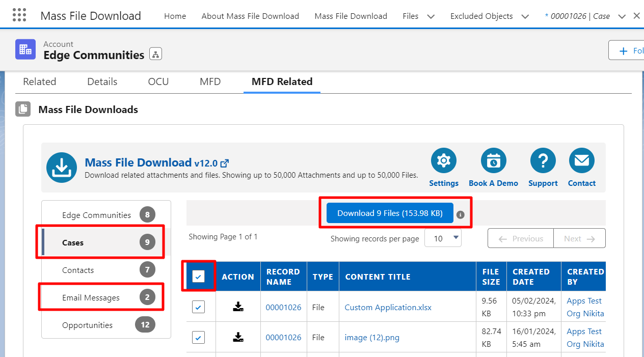Switch to the Details tab
This screenshot has width=644, height=357.
point(102,81)
